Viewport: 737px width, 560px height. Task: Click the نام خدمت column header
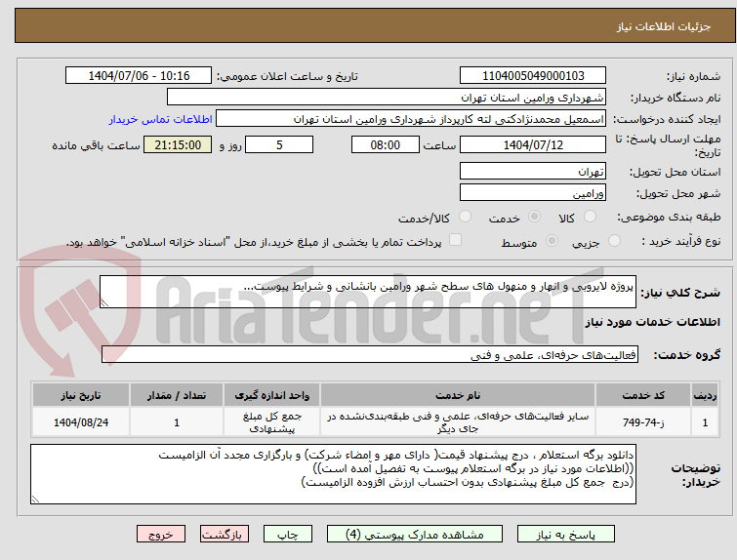pyautogui.click(x=458, y=395)
